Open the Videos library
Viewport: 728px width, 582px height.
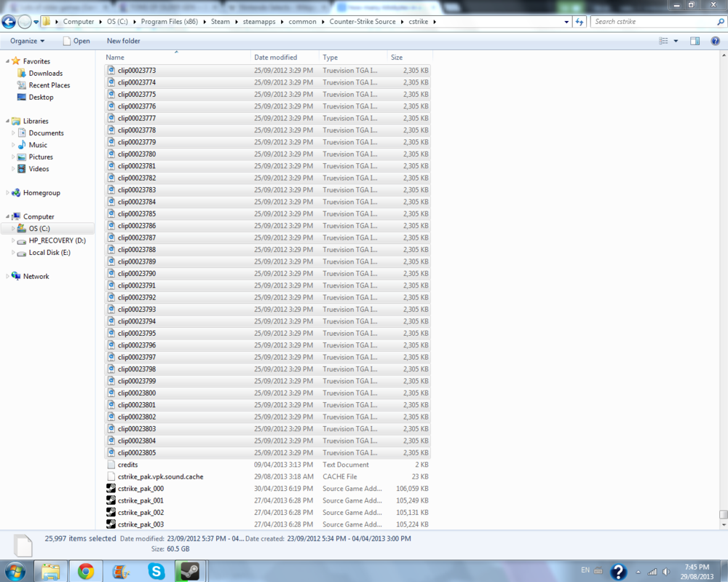39,169
